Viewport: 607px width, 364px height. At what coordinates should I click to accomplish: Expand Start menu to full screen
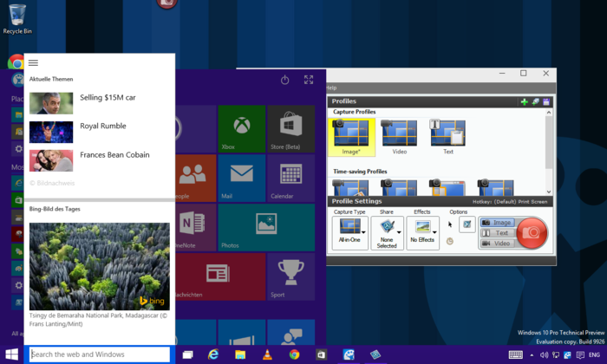[309, 80]
